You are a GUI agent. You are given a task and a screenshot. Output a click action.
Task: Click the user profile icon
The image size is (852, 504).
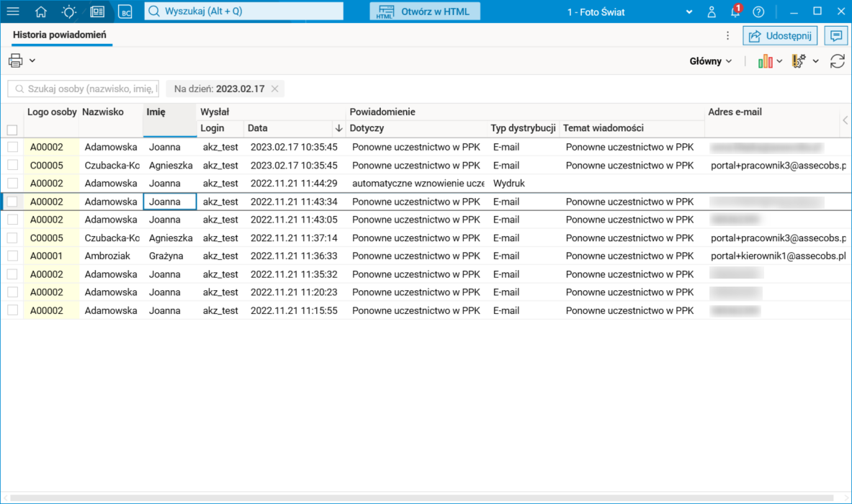712,12
